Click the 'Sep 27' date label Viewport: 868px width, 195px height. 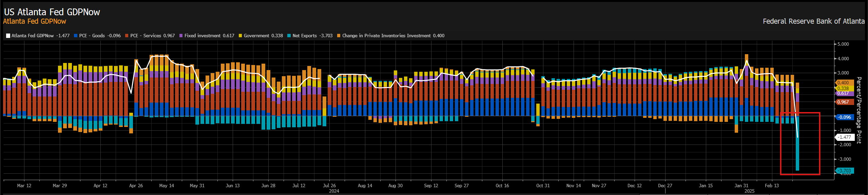click(462, 186)
